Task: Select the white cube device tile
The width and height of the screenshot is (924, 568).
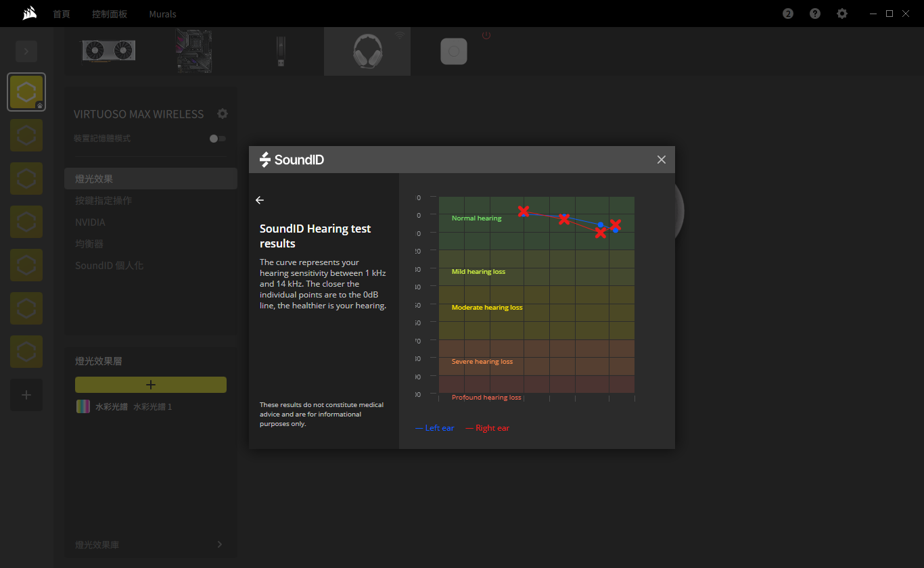Action: click(x=454, y=51)
